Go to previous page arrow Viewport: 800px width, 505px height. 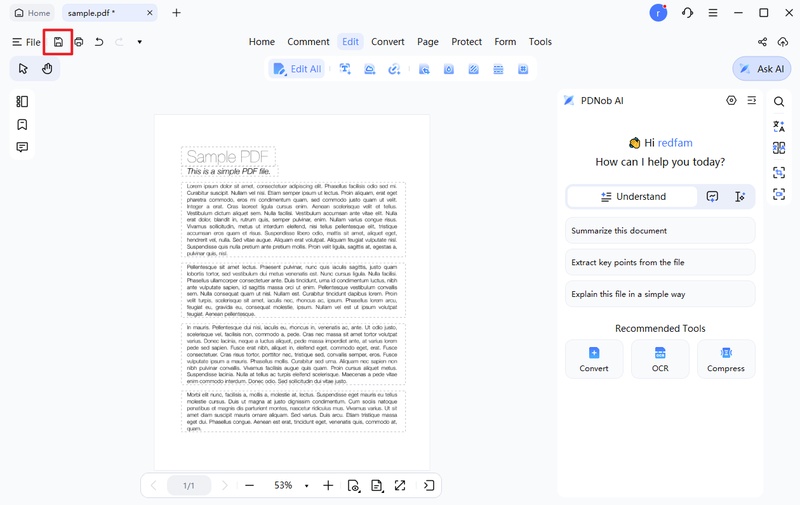(154, 486)
